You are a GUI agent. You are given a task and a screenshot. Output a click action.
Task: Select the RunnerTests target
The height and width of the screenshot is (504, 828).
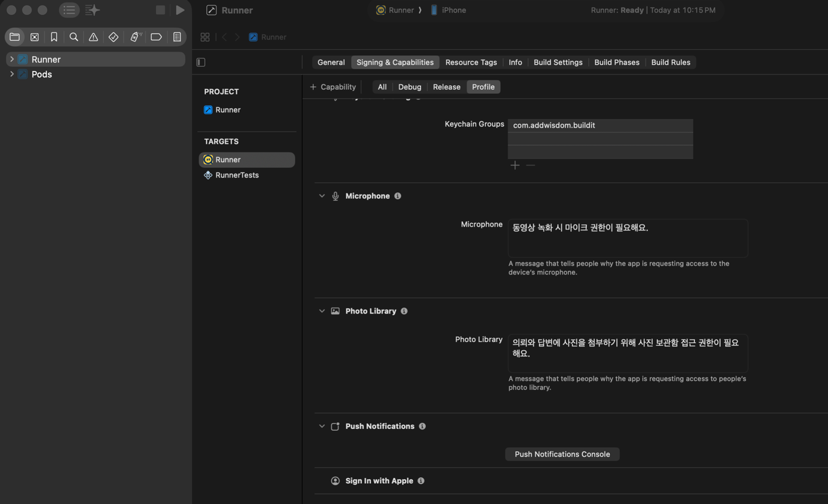(247, 175)
